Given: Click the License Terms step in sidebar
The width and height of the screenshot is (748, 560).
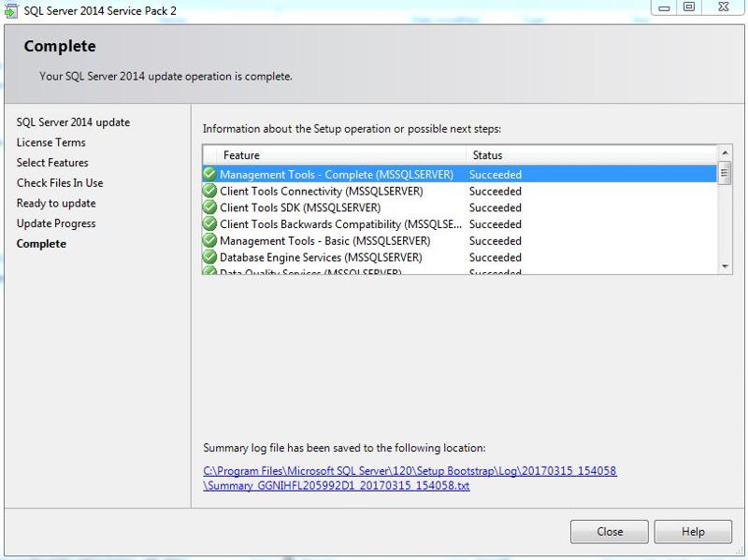Looking at the screenshot, I should click(x=51, y=142).
